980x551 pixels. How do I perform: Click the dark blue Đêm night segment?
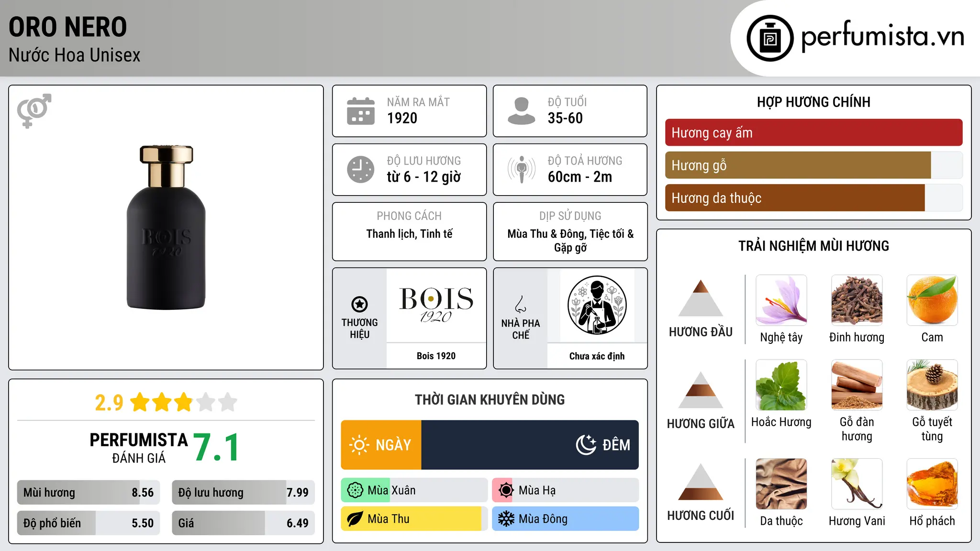pyautogui.click(x=530, y=445)
